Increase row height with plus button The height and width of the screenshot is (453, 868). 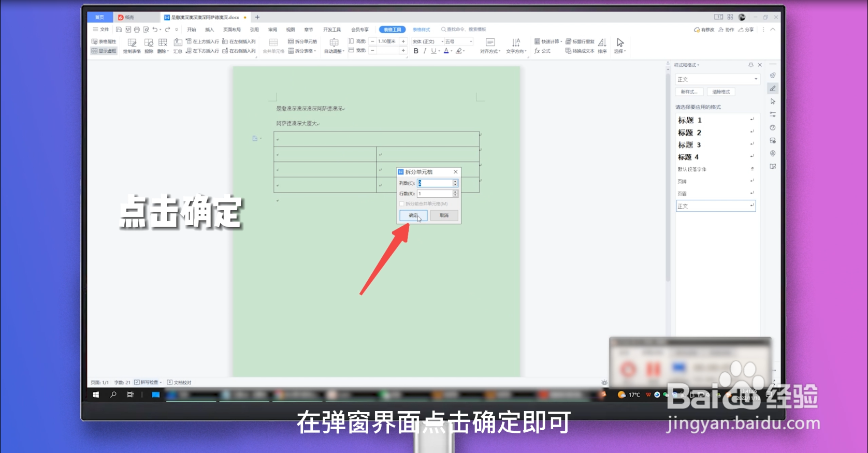[x=403, y=41]
